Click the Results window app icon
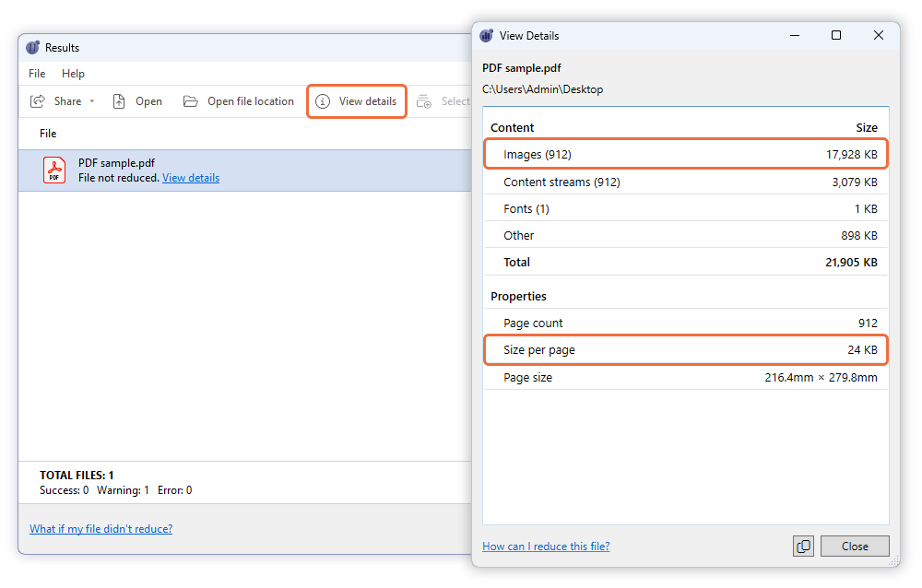 [x=33, y=48]
